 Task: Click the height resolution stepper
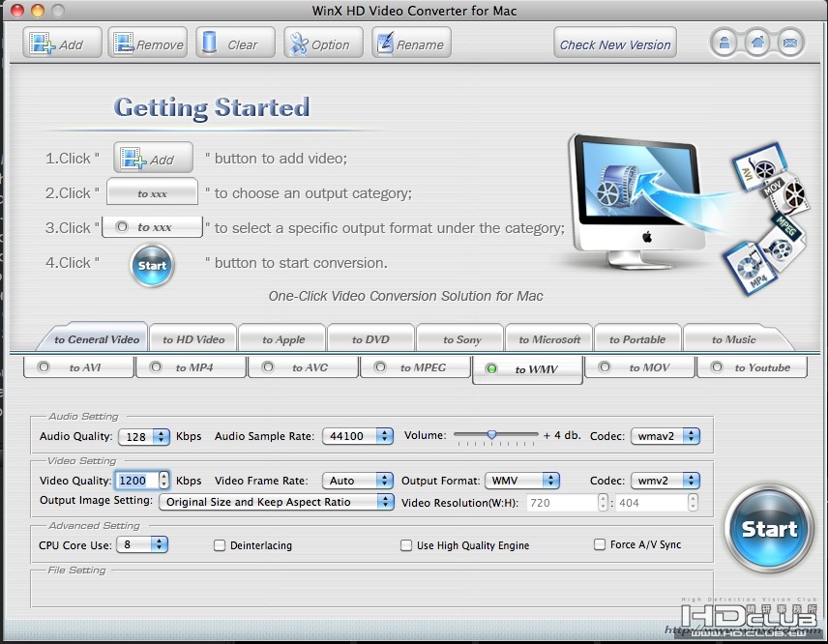pyautogui.click(x=693, y=503)
